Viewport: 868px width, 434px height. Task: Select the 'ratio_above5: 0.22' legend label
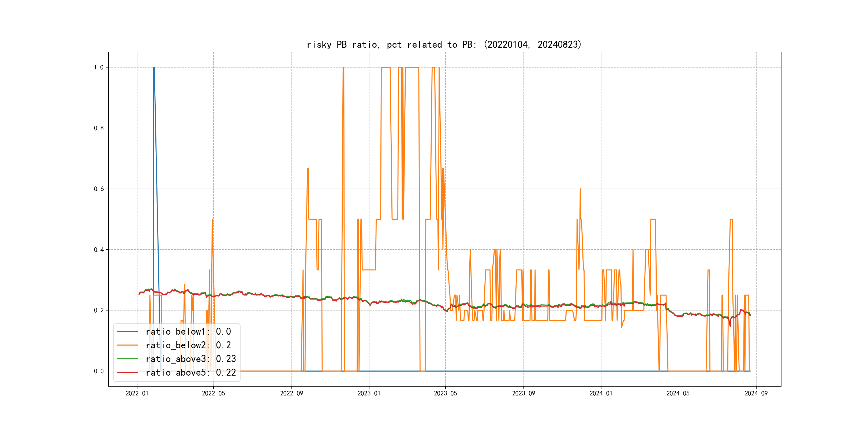[x=191, y=372]
